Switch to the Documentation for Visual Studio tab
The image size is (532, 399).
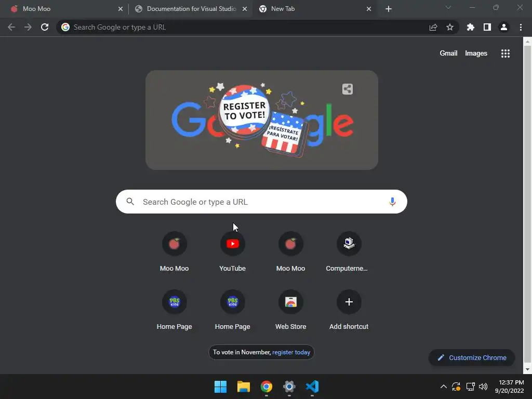coord(191,9)
